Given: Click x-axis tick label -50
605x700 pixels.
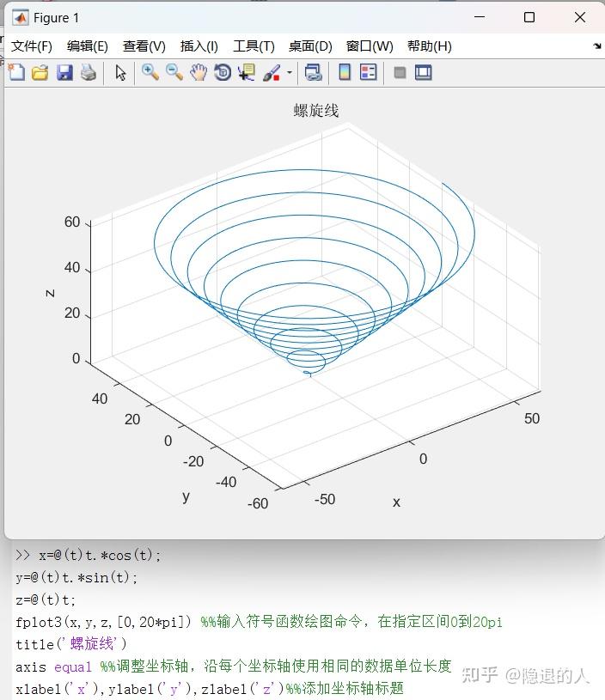Looking at the screenshot, I should tap(324, 499).
